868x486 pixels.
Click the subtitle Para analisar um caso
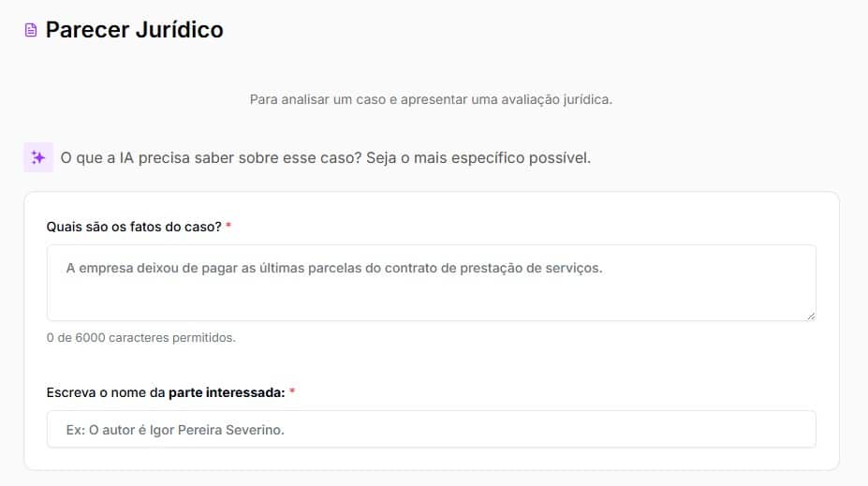point(431,99)
